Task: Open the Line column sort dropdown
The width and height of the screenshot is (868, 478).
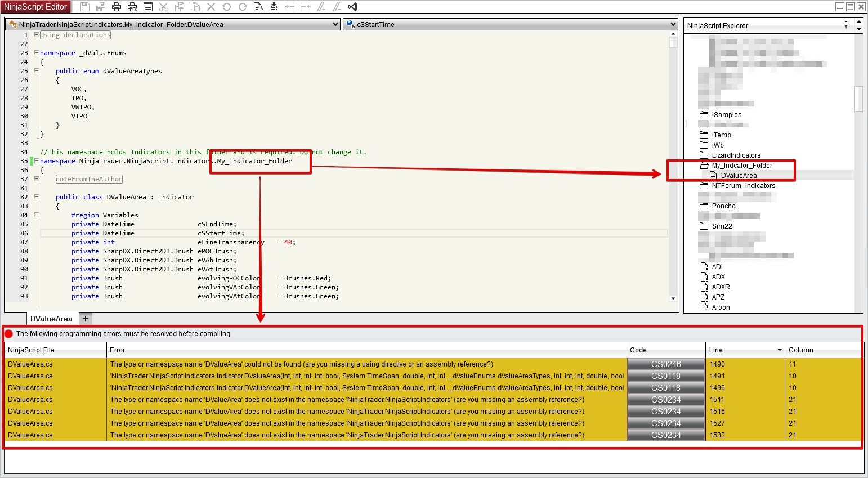Action: tap(780, 350)
